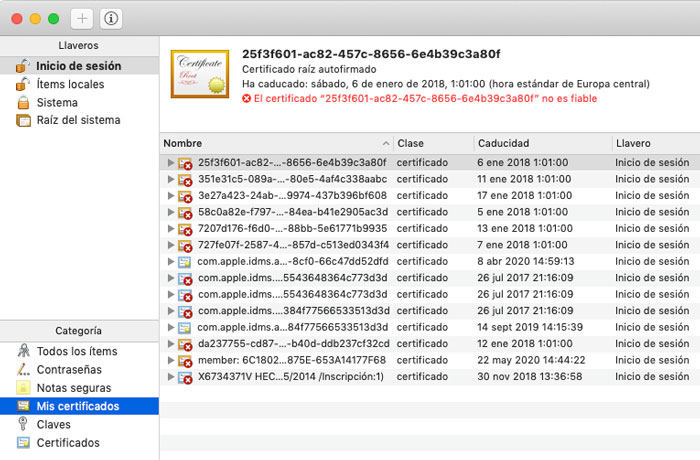This screenshot has width=700, height=460.
Task: Click the info button in toolbar
Action: click(111, 18)
